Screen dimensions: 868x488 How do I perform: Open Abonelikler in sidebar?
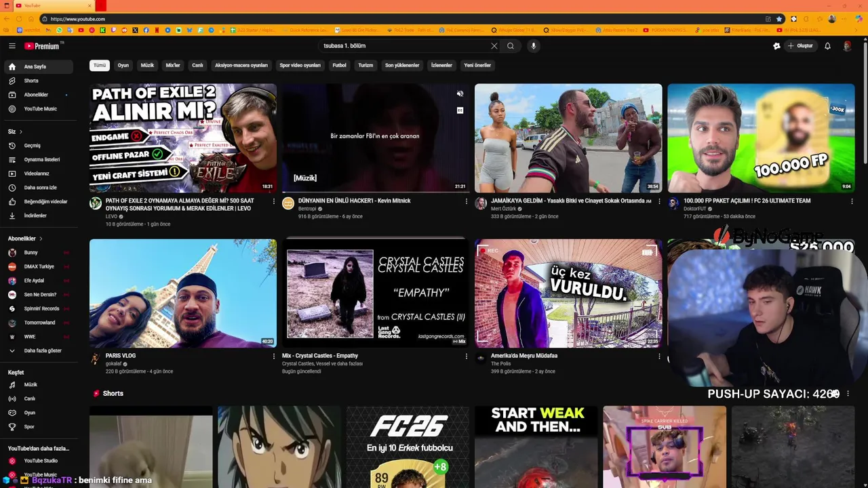pyautogui.click(x=38, y=95)
